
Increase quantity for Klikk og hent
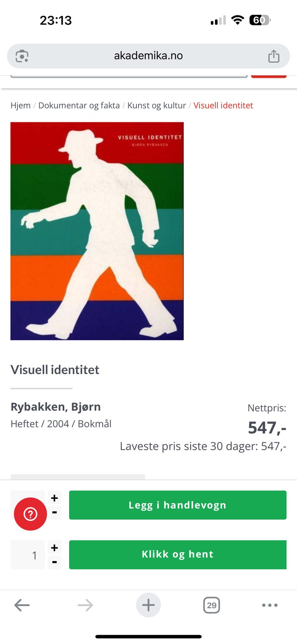point(55,547)
